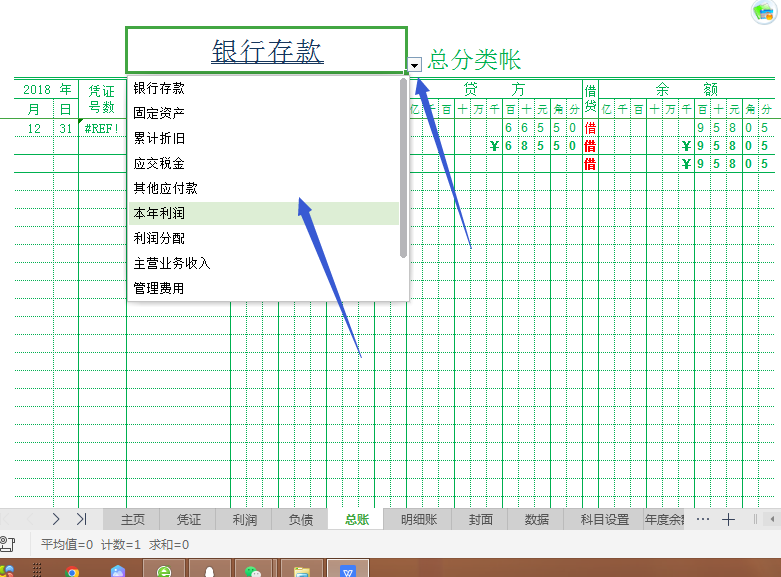Click the horizontal scroll left arrow
The image size is (781, 577).
[x=772, y=519]
